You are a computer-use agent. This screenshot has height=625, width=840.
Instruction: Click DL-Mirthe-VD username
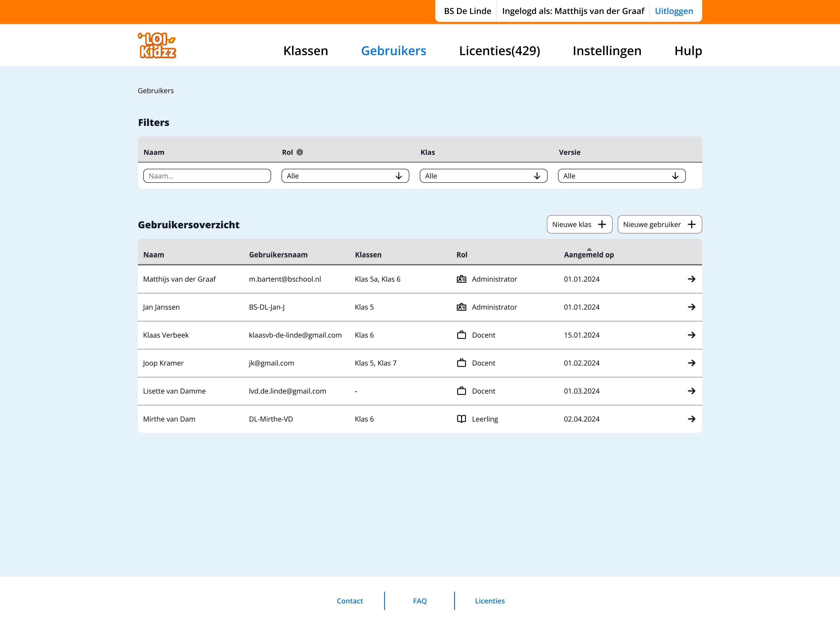point(271,419)
